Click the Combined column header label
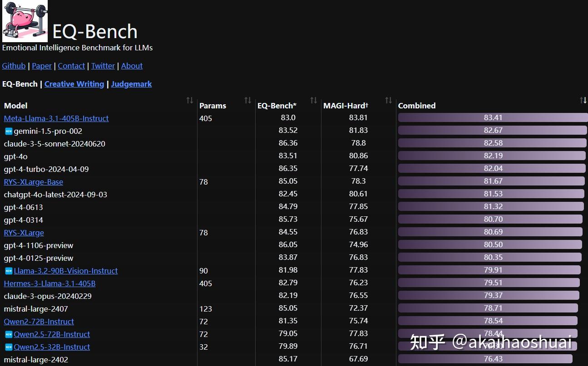The height and width of the screenshot is (366, 588). tap(417, 106)
